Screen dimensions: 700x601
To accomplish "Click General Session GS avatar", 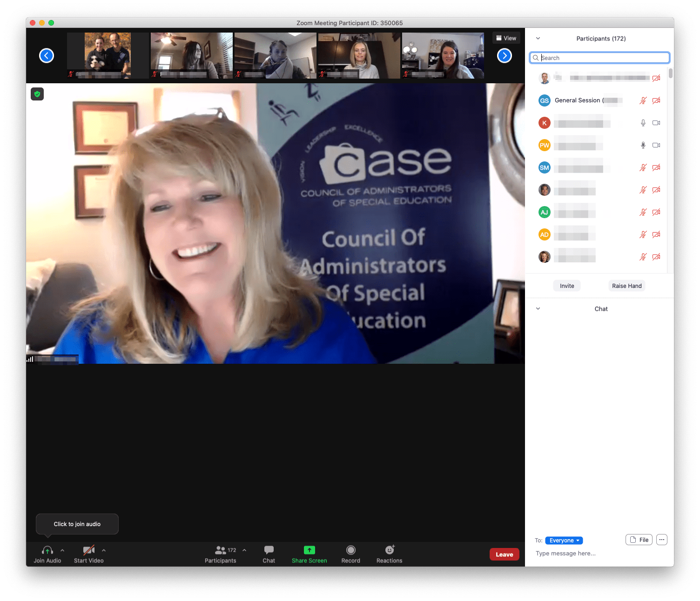I will click(x=545, y=100).
